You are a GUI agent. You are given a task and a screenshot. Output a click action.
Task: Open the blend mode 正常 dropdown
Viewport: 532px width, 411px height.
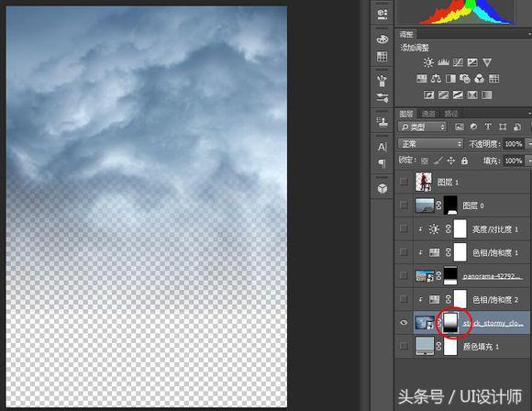tap(430, 144)
